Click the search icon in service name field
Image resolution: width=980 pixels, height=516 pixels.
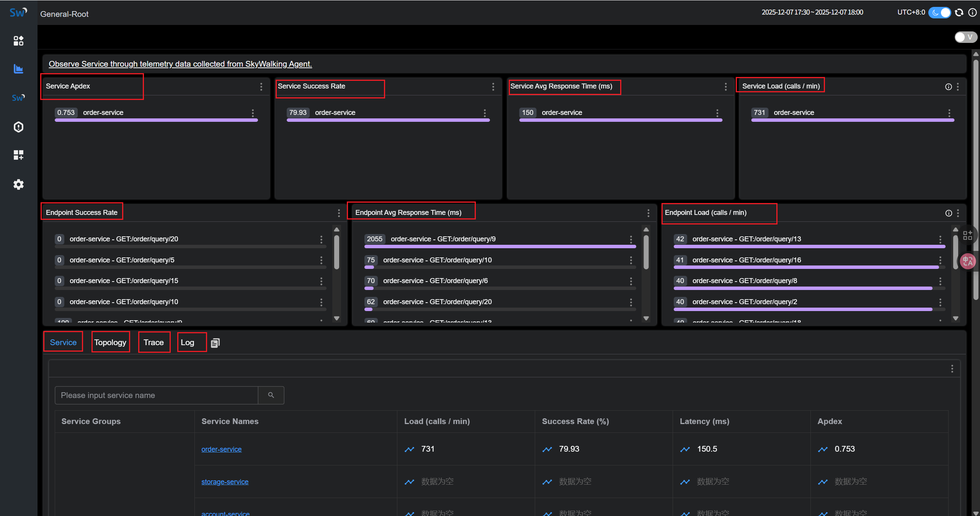tap(271, 395)
